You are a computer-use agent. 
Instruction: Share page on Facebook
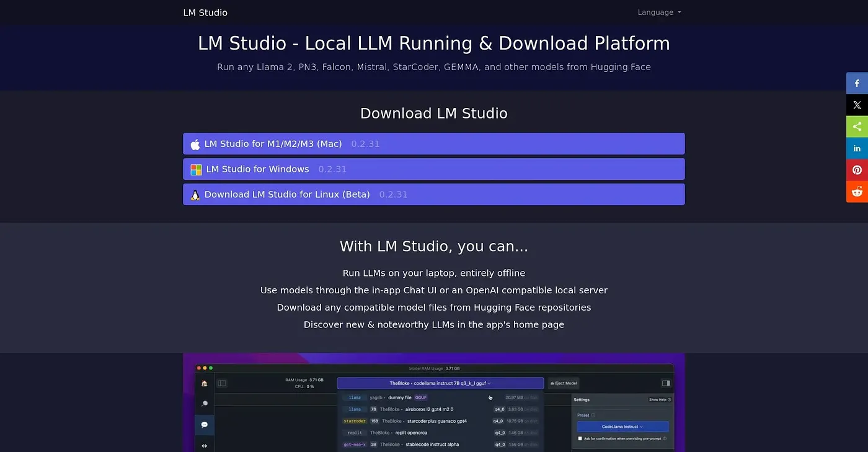point(857,83)
